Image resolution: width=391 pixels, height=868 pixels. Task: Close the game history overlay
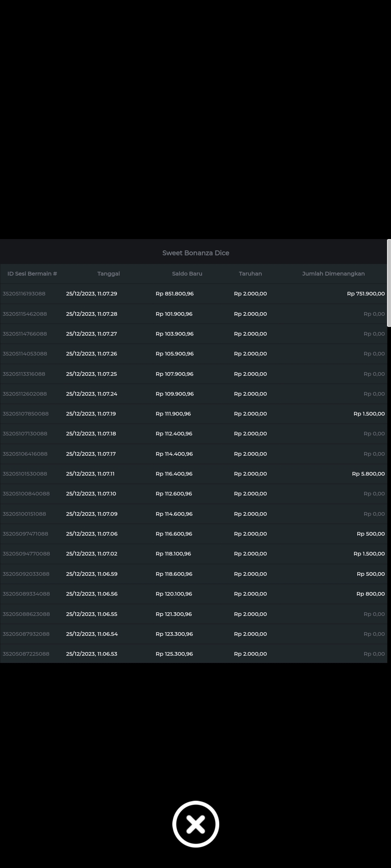(x=195, y=824)
